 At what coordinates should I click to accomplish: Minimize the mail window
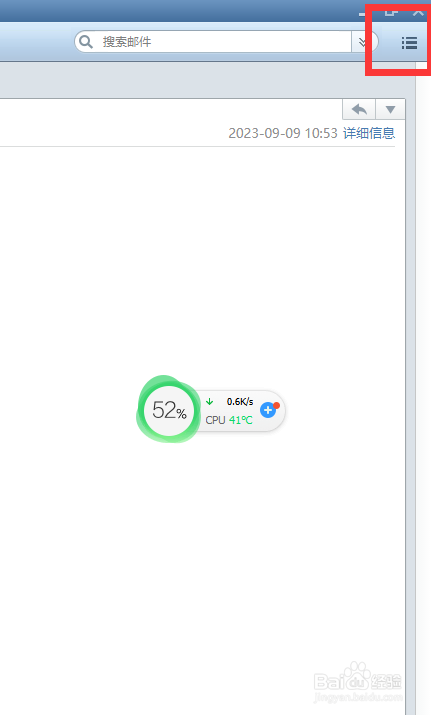(x=363, y=13)
